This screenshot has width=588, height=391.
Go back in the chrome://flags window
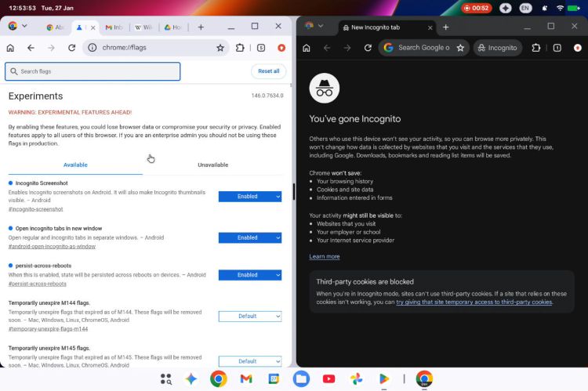pyautogui.click(x=31, y=48)
